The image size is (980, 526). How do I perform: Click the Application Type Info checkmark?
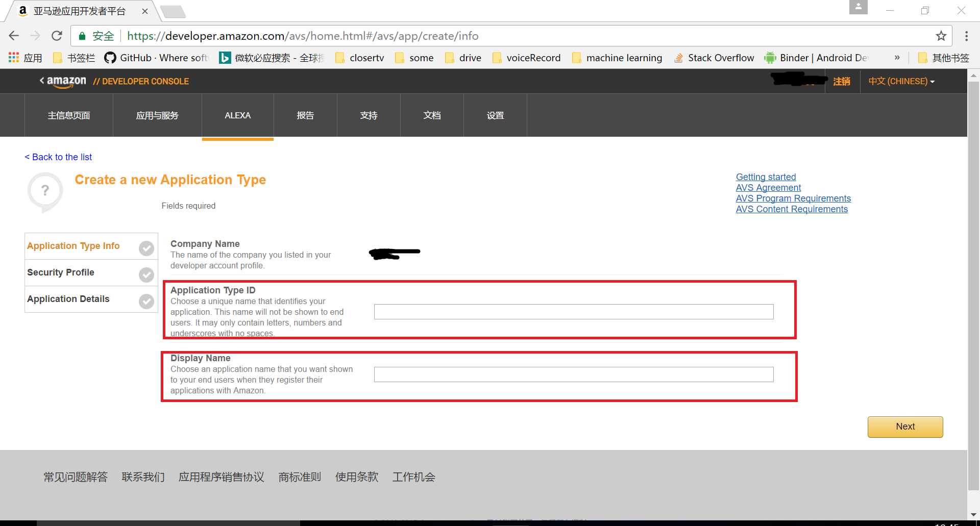[x=146, y=248]
